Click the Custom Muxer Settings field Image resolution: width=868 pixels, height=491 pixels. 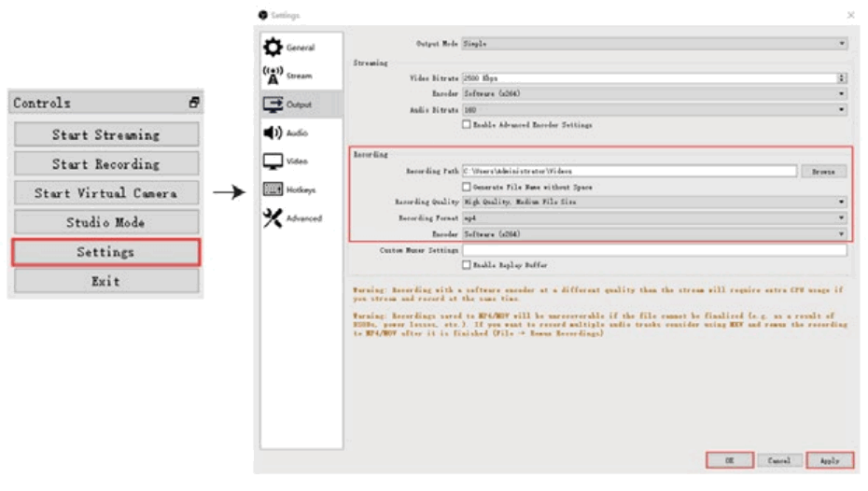tap(654, 250)
